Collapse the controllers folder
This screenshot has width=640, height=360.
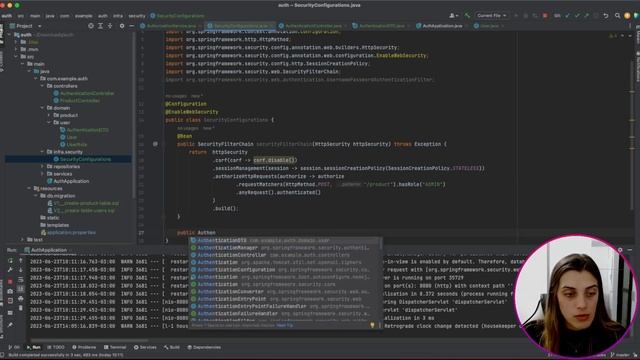pyautogui.click(x=42, y=86)
